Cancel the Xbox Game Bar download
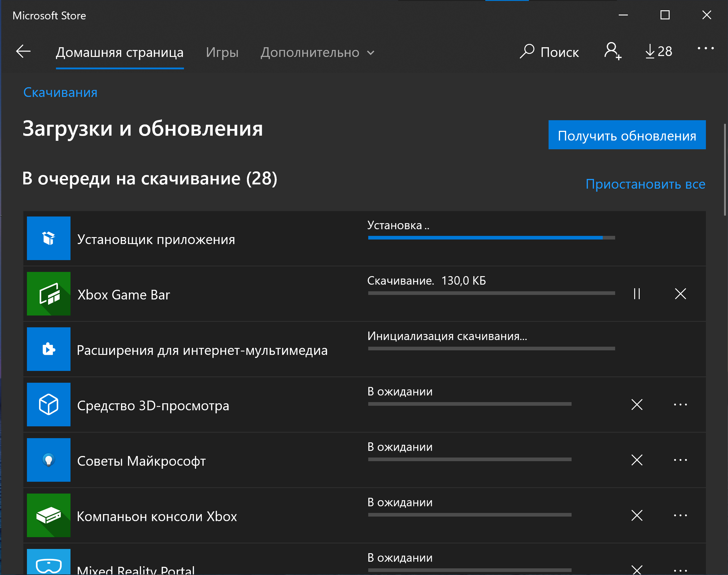This screenshot has height=575, width=728. (680, 294)
